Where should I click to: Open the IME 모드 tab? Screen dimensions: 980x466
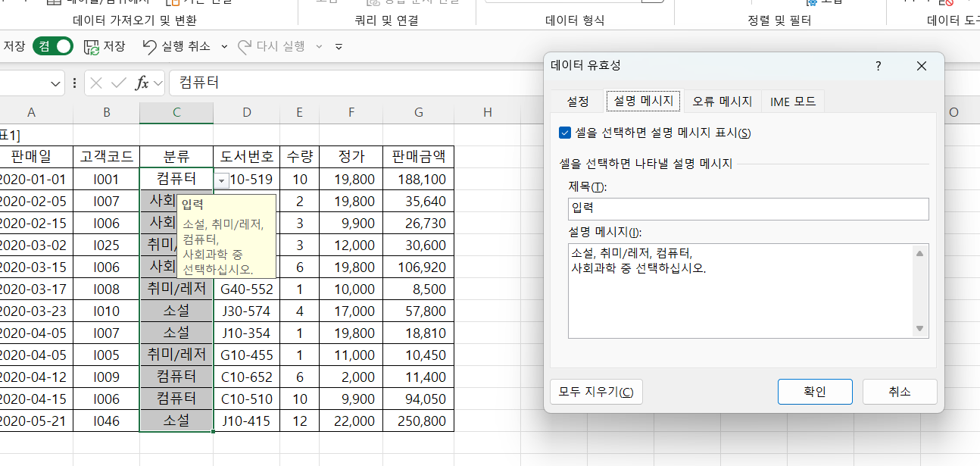click(792, 102)
